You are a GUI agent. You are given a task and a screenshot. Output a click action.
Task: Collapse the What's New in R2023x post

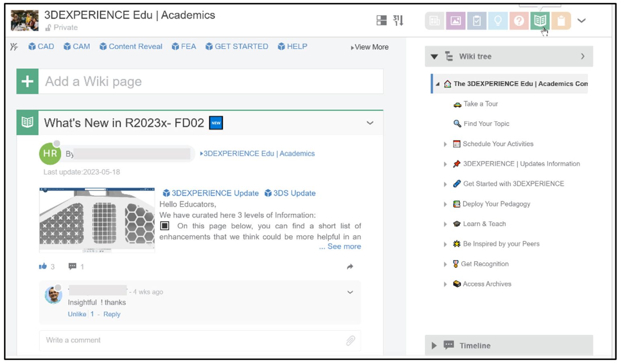coord(370,123)
